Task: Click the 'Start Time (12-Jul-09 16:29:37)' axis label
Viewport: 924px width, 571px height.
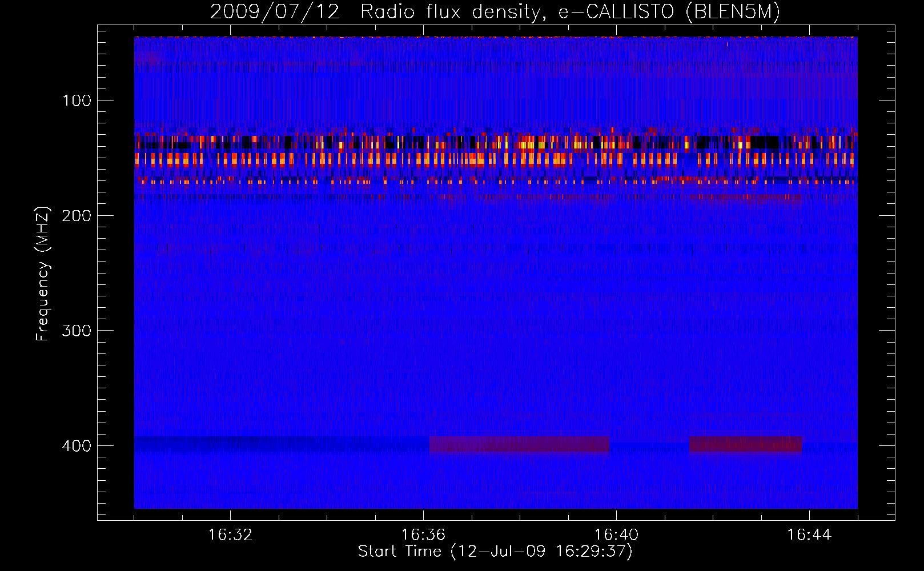Action: click(495, 552)
